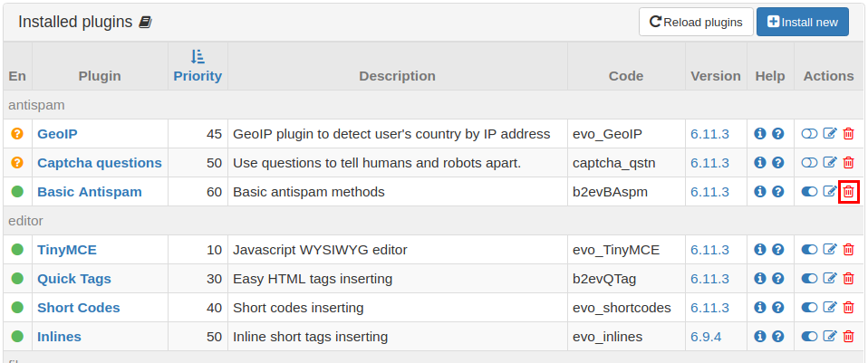
Task: Edit Quick Tags settings icon
Action: (x=830, y=278)
